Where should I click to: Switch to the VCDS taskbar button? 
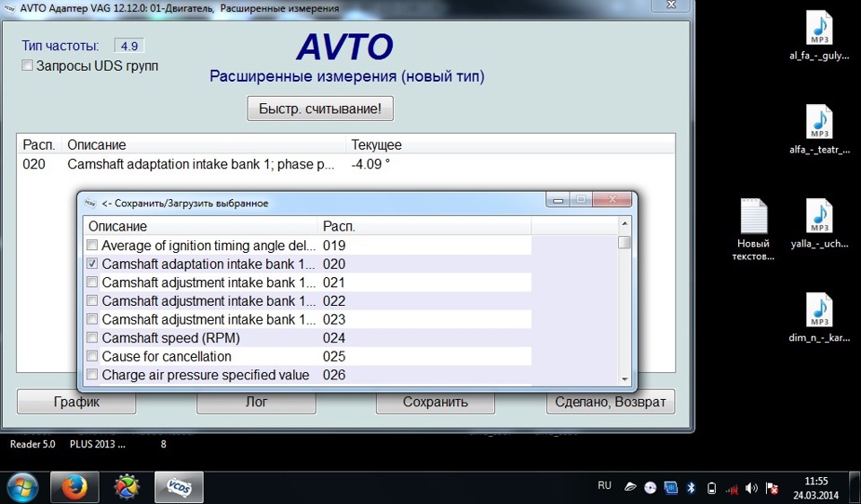coord(178,488)
